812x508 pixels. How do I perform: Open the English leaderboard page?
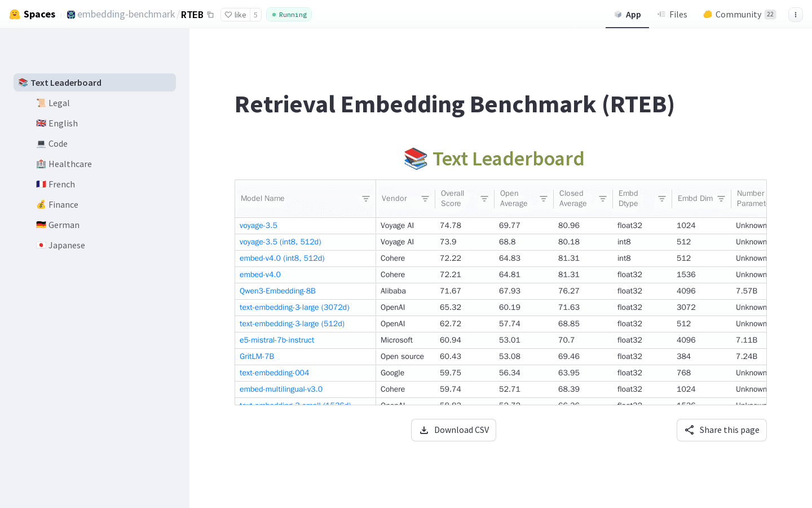(57, 123)
